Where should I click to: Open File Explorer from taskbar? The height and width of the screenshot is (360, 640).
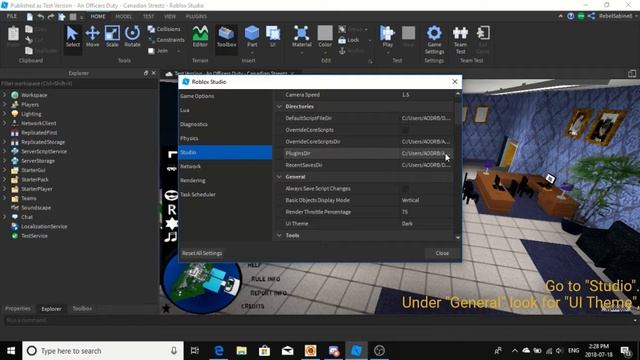coord(242,351)
